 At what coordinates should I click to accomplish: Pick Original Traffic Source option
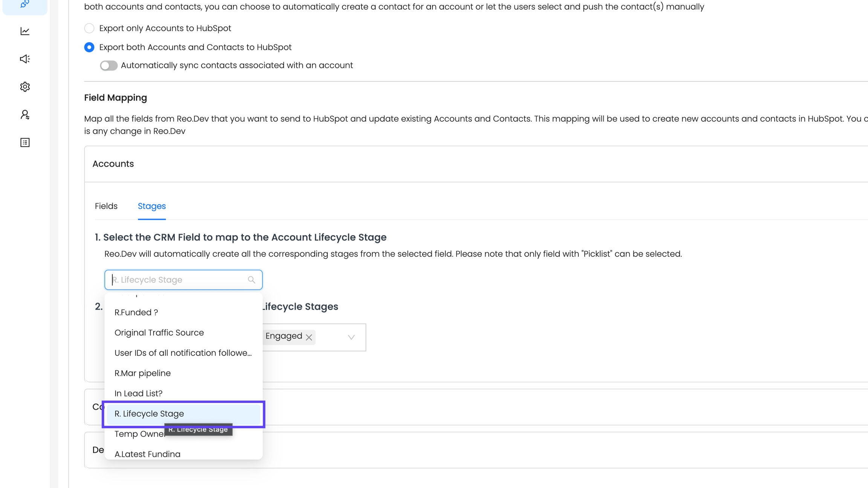(159, 333)
